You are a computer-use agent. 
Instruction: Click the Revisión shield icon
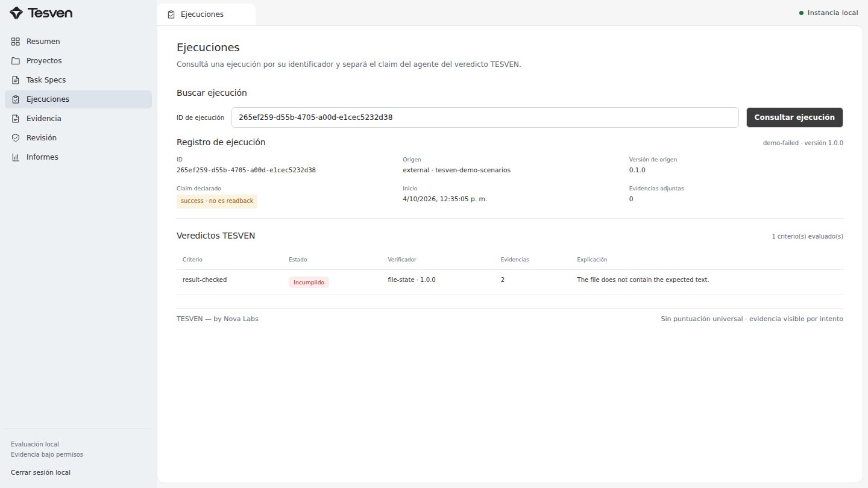tap(16, 138)
